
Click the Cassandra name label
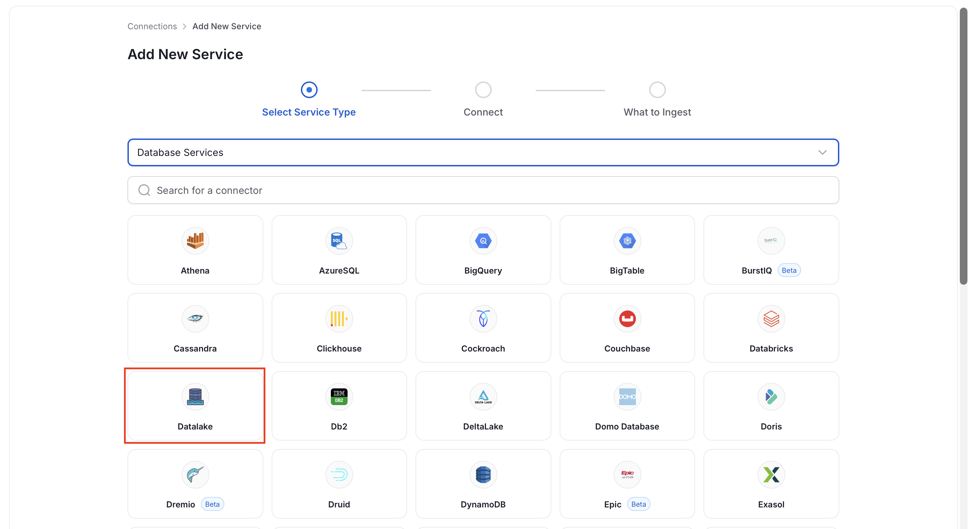195,348
